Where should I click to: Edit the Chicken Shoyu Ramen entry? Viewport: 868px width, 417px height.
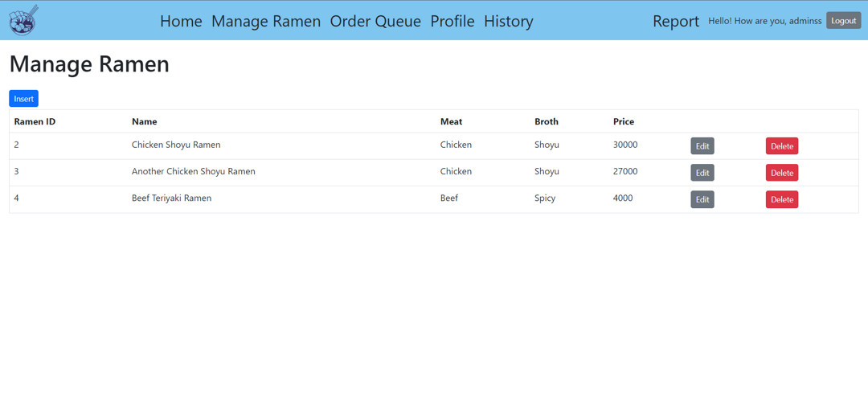point(702,146)
